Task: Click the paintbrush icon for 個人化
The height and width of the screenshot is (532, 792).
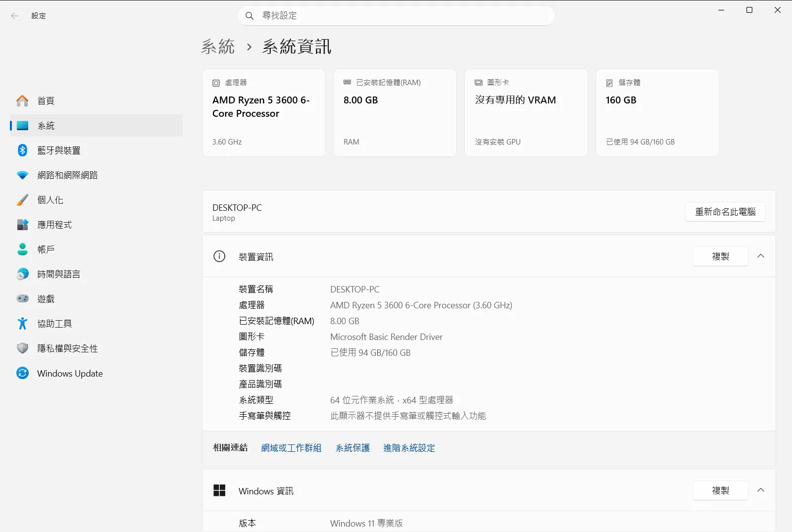Action: click(x=22, y=200)
